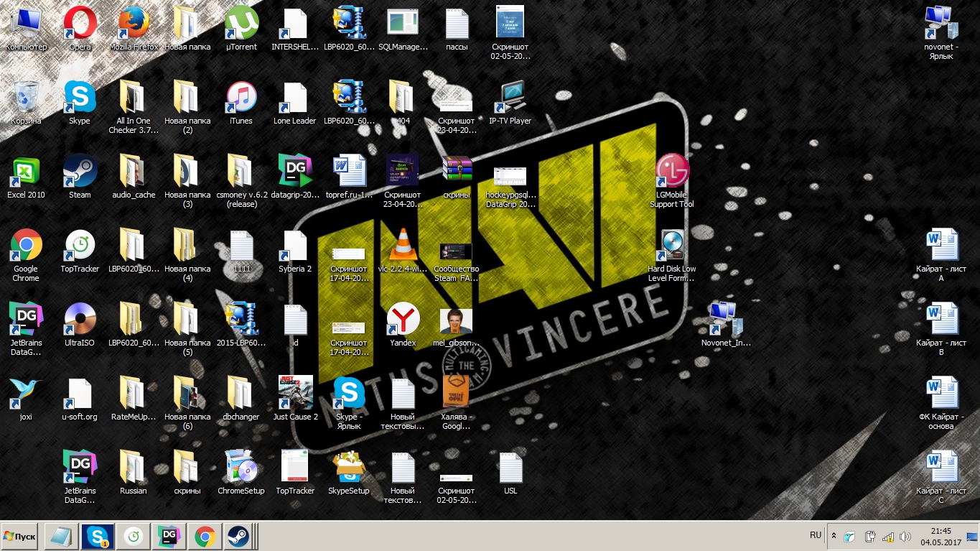The height and width of the screenshot is (551, 980).
Task: Open the iTunes shortcut
Action: [x=241, y=98]
